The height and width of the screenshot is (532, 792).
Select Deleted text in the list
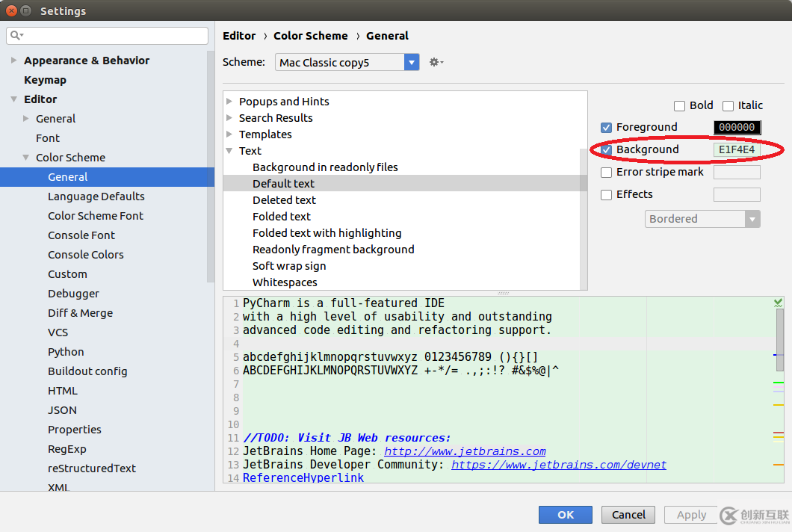click(284, 200)
